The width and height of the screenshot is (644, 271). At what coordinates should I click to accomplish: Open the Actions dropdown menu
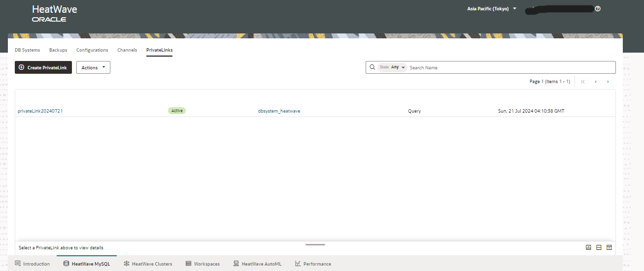93,67
